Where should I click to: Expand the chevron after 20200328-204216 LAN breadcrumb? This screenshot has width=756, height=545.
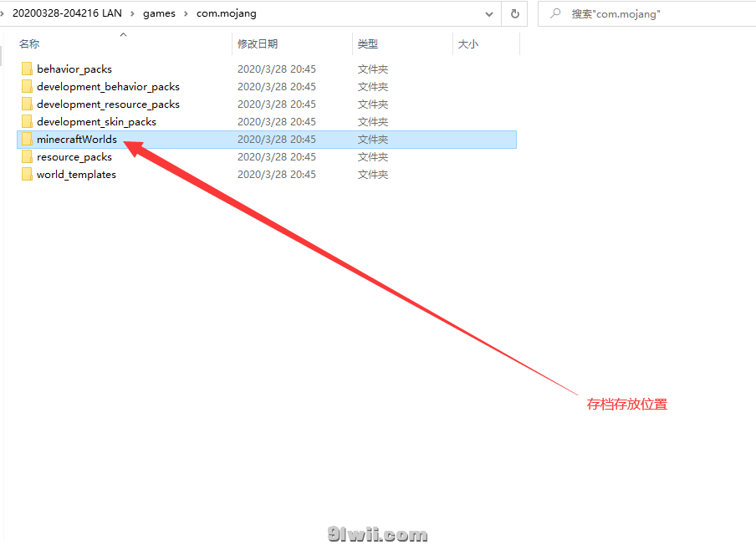[132, 13]
